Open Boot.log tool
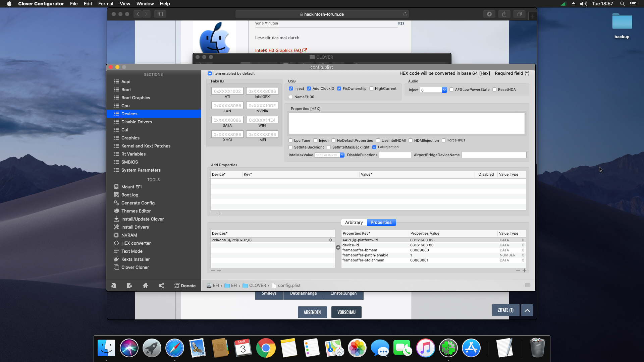Viewport: 644px width, 362px height. click(x=130, y=195)
